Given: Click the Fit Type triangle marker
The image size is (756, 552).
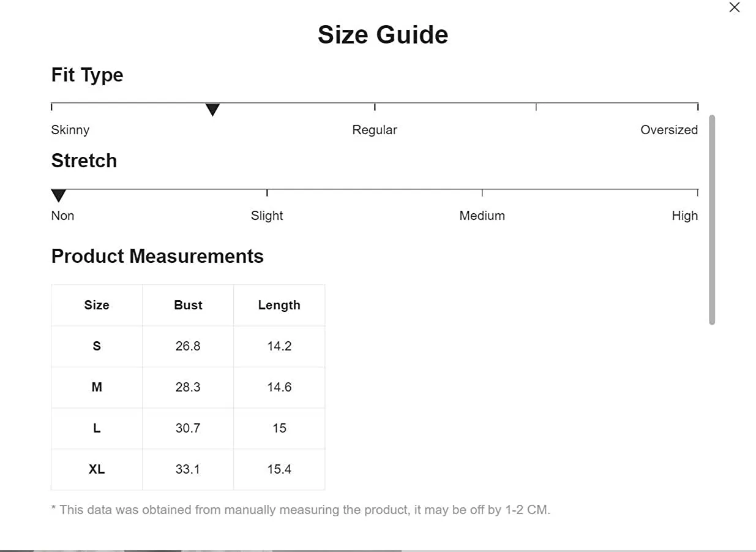Looking at the screenshot, I should coord(212,110).
